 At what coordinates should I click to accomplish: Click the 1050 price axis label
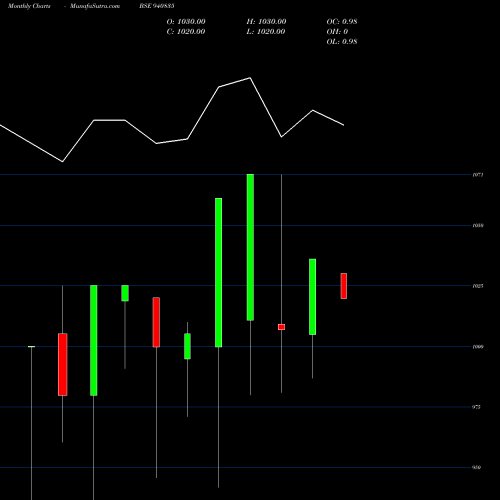(x=478, y=226)
